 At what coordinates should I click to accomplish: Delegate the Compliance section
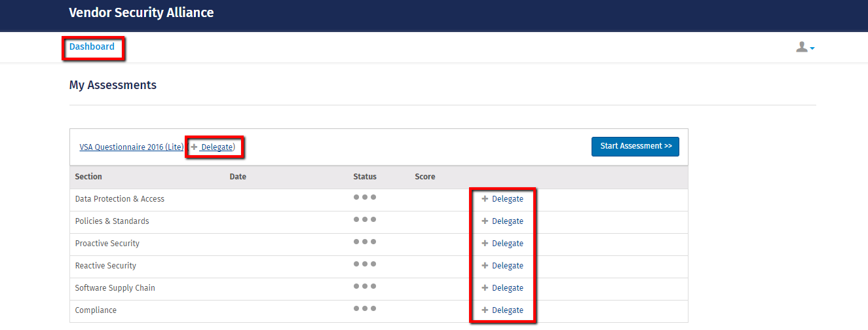point(502,310)
